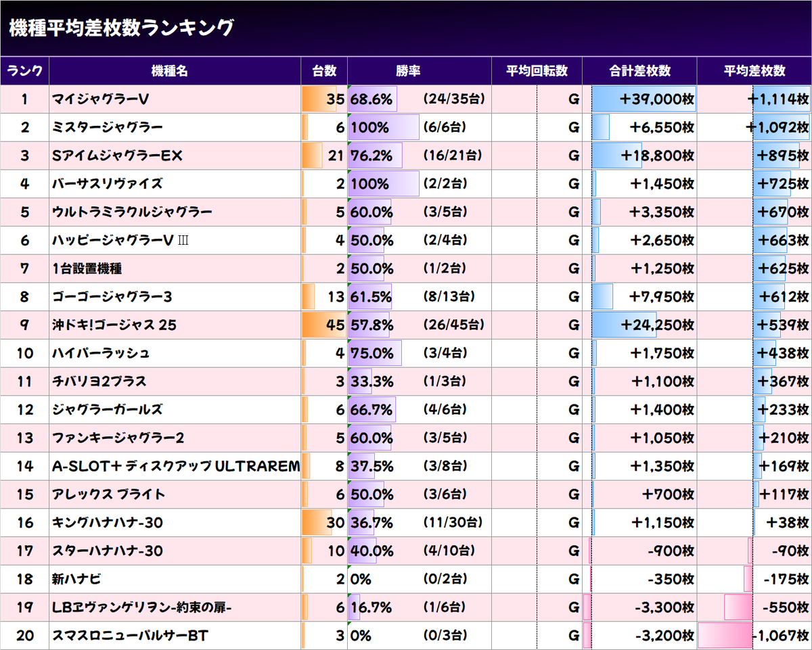Image resolution: width=812 pixels, height=650 pixels.
Task: Click the -175枚 average difference value
Action: [x=786, y=579]
